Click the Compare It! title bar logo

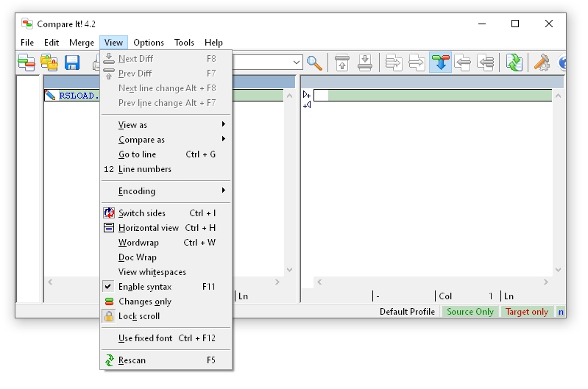[x=27, y=24]
